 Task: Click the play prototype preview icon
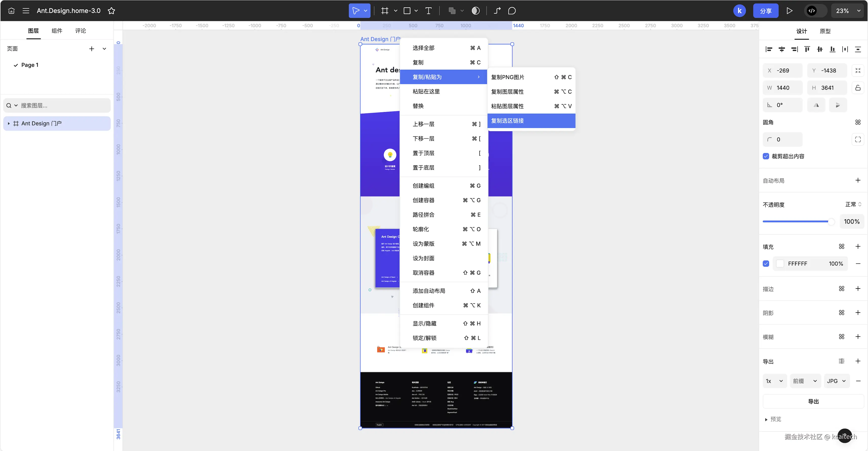789,11
